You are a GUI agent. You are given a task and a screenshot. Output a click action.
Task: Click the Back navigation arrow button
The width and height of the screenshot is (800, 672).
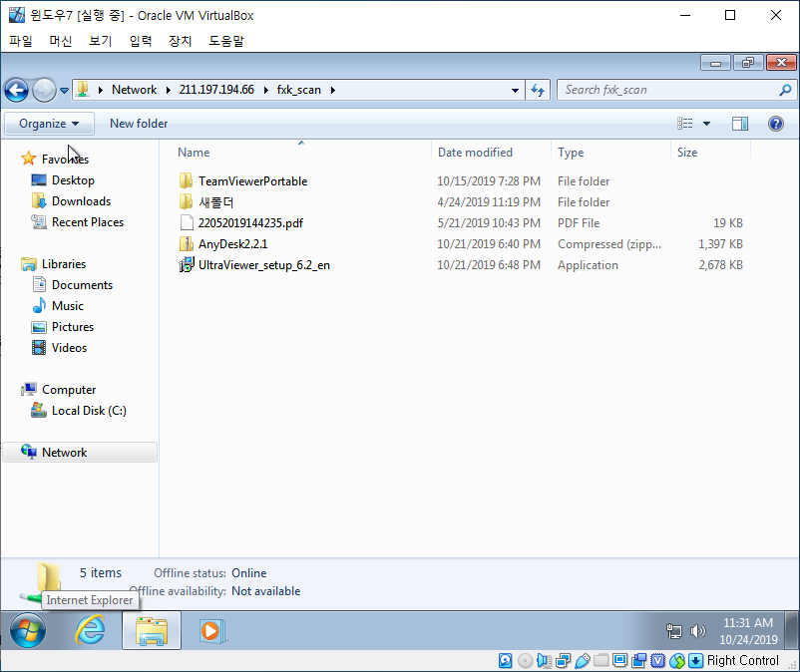click(x=16, y=90)
